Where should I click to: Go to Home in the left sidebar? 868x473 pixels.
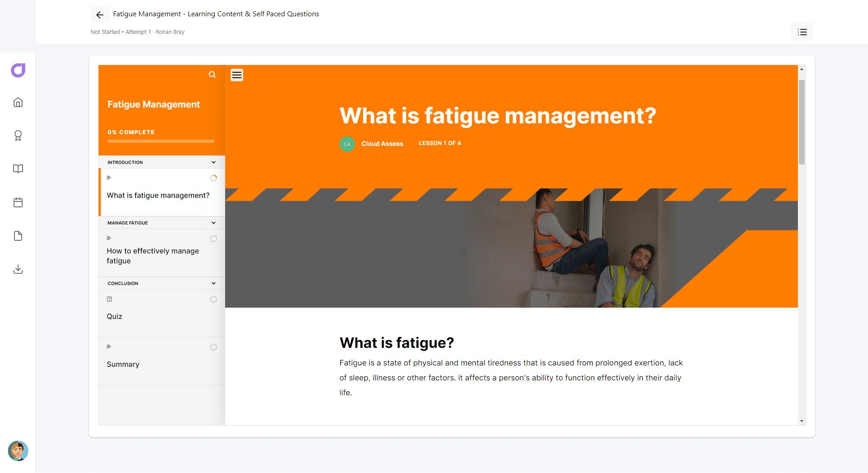click(18, 102)
